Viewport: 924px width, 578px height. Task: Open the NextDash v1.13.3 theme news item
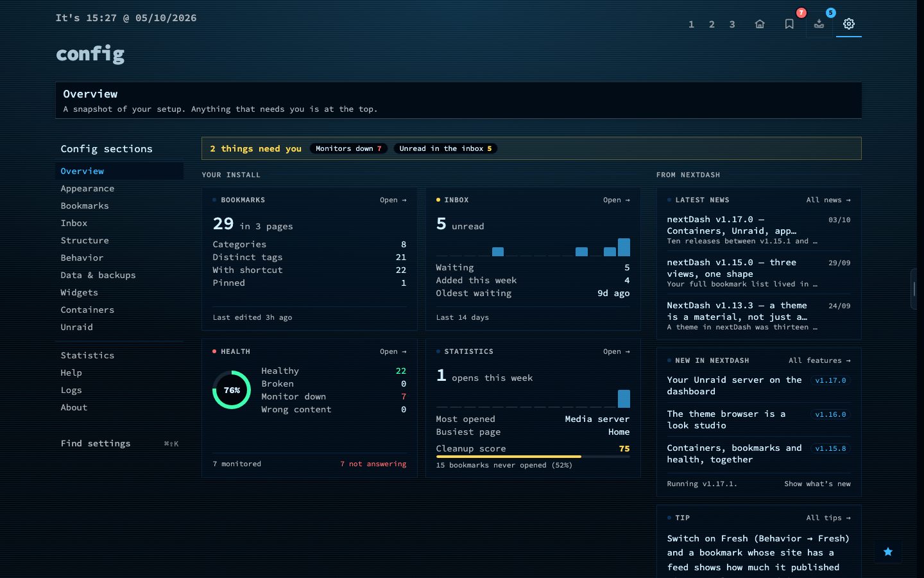[758, 315]
